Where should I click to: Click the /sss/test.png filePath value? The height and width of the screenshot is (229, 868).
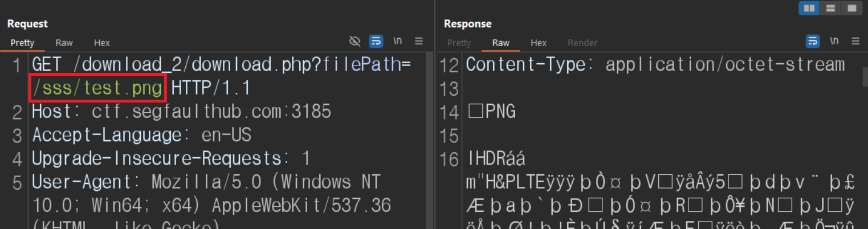click(97, 88)
